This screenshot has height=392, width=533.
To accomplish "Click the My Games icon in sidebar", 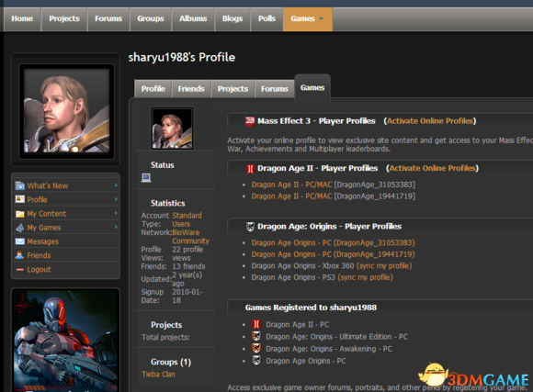I will [x=20, y=228].
